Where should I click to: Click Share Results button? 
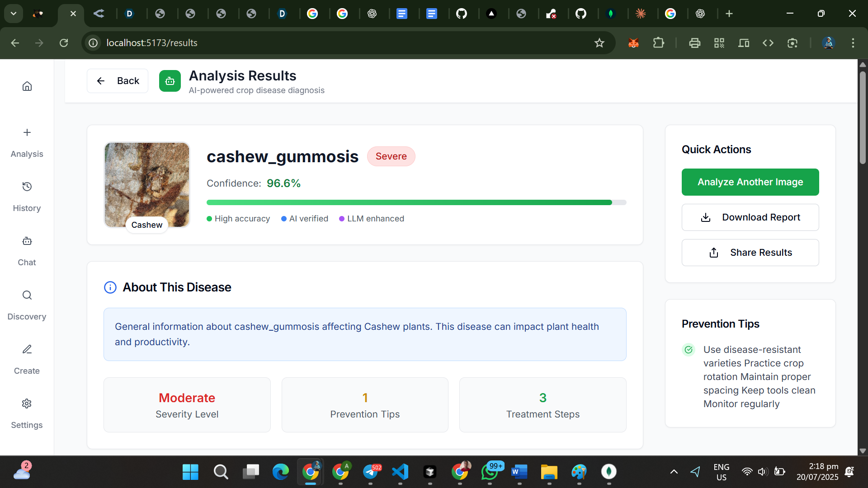pyautogui.click(x=750, y=253)
